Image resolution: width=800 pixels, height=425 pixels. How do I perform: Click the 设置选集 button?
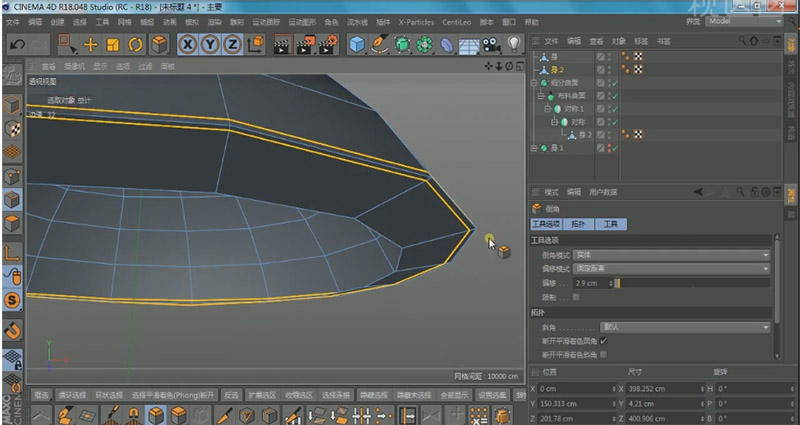492,395
